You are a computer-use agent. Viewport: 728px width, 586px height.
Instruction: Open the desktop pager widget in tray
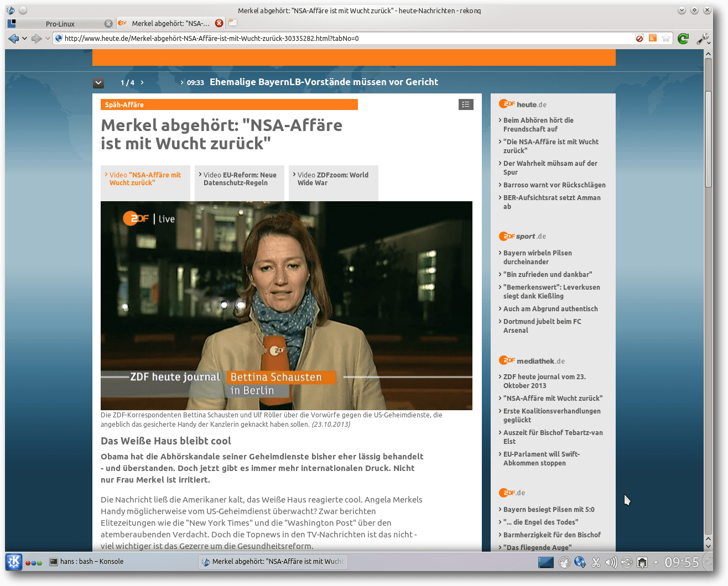(546, 562)
